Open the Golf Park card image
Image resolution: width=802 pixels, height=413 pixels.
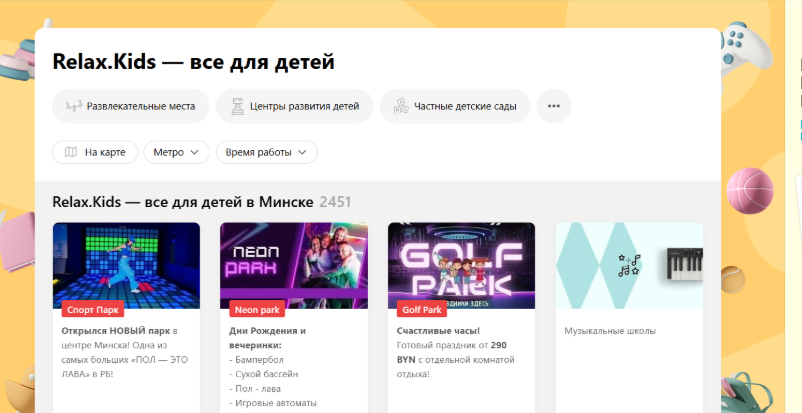461,266
